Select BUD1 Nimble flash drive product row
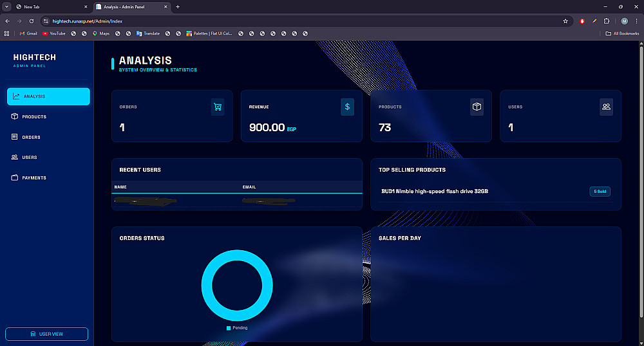The height and width of the screenshot is (346, 644). point(496,192)
